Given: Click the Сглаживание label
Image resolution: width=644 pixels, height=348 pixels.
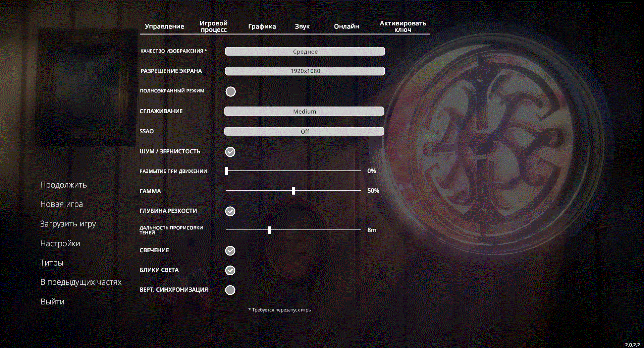Looking at the screenshot, I should (161, 111).
